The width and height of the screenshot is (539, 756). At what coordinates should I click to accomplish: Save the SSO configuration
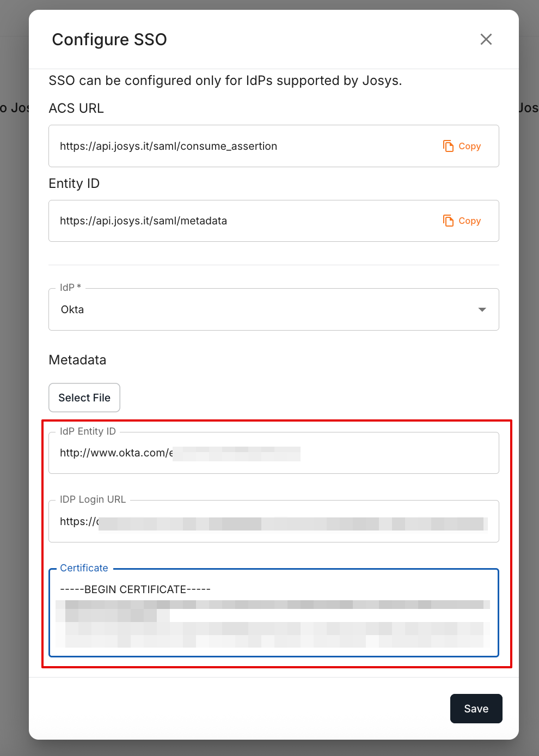coord(476,709)
